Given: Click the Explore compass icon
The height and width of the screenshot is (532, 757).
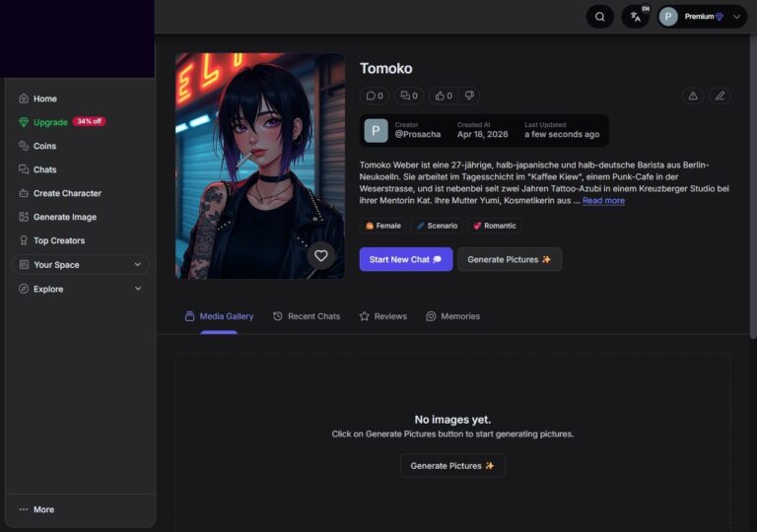Looking at the screenshot, I should (x=24, y=289).
